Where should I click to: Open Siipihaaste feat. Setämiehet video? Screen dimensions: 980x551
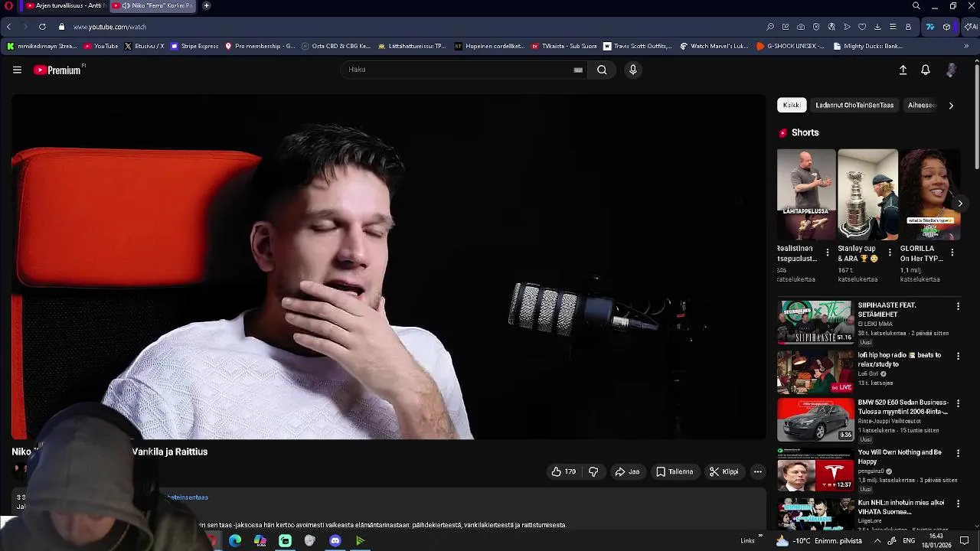pos(815,321)
